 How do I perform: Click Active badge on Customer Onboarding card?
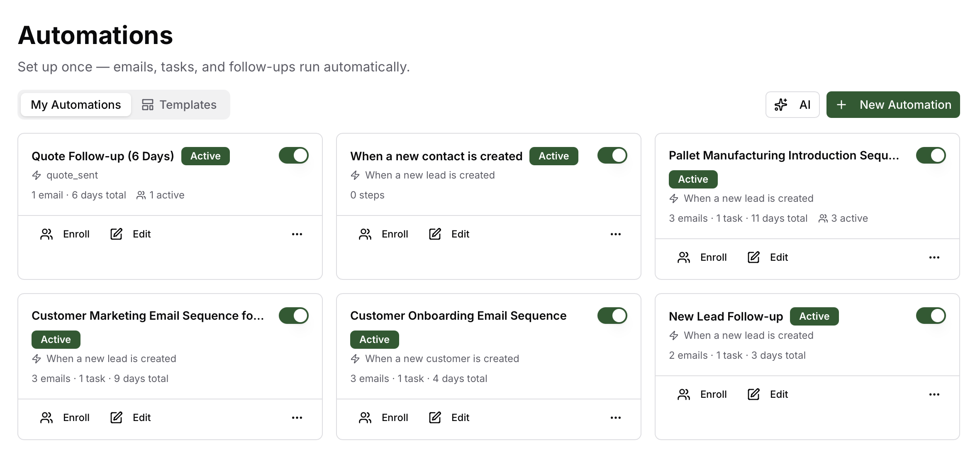[375, 340]
